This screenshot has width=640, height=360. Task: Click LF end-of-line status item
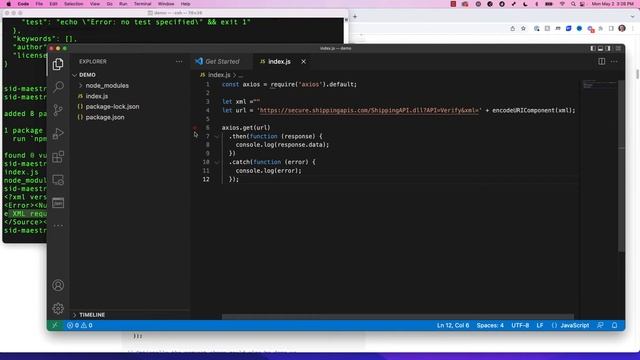[540, 325]
